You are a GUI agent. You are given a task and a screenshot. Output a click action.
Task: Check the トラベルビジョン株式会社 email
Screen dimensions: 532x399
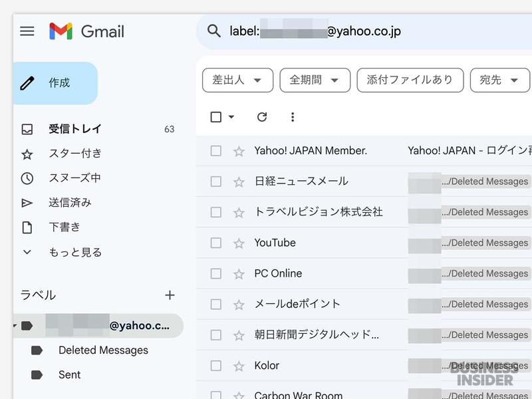[x=215, y=212]
